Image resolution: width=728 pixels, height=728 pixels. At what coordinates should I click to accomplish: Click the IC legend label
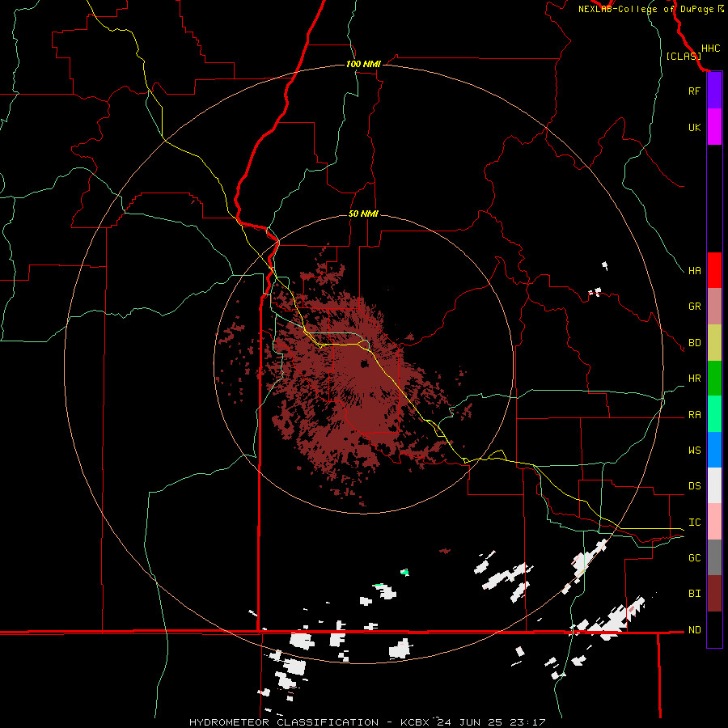pyautogui.click(x=695, y=523)
